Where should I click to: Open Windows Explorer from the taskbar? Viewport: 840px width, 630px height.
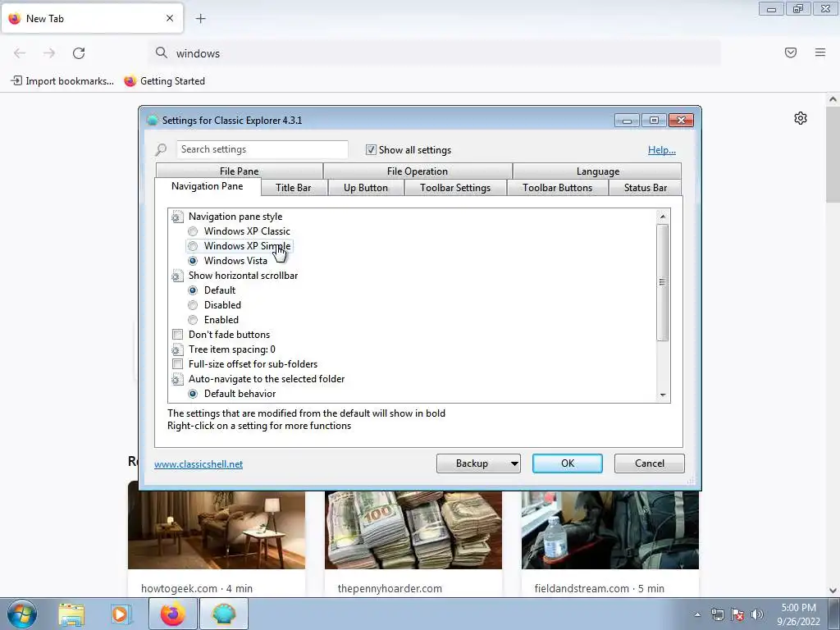[x=71, y=614]
